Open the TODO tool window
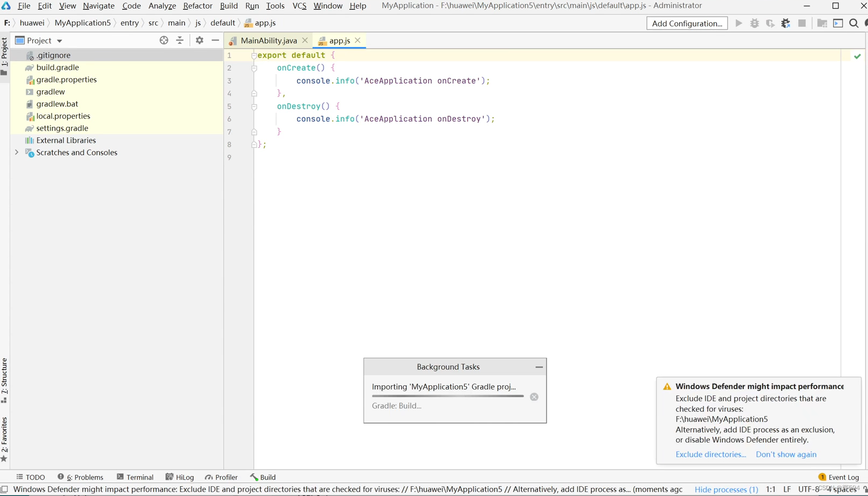The height and width of the screenshot is (496, 868). 31,477
